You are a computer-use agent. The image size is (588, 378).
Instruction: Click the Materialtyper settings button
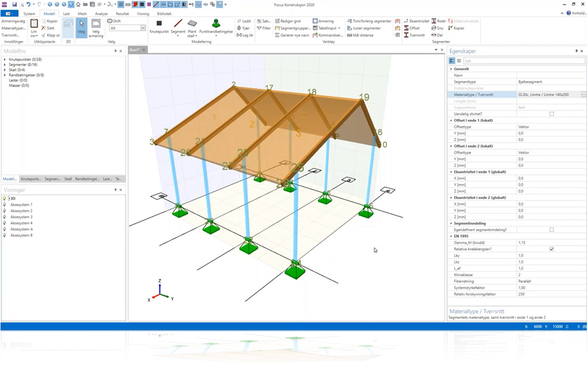[13, 28]
